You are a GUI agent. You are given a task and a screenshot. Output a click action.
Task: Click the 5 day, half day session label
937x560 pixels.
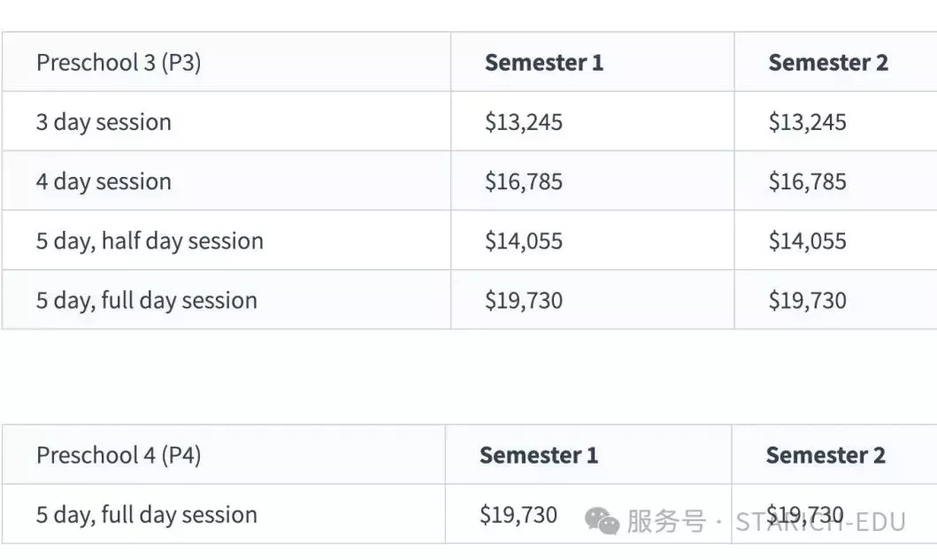point(150,241)
